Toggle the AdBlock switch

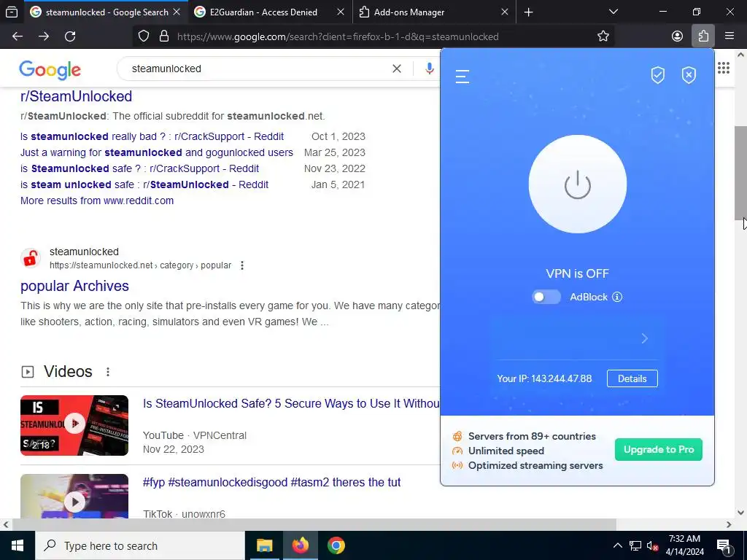[x=546, y=297]
